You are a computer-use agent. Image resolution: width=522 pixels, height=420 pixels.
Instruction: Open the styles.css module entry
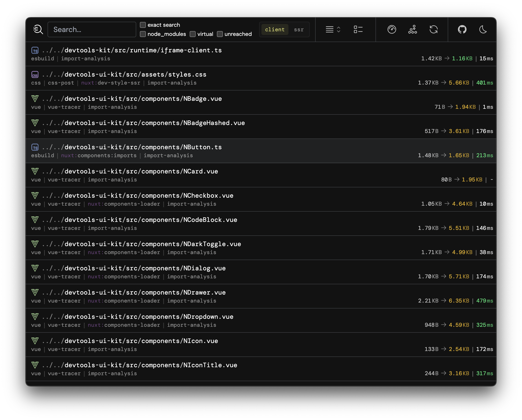point(261,78)
